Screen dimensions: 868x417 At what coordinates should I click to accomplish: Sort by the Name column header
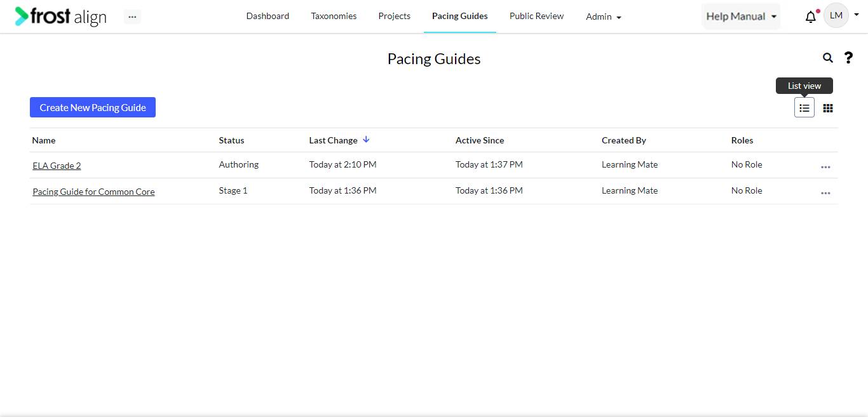[x=44, y=140]
